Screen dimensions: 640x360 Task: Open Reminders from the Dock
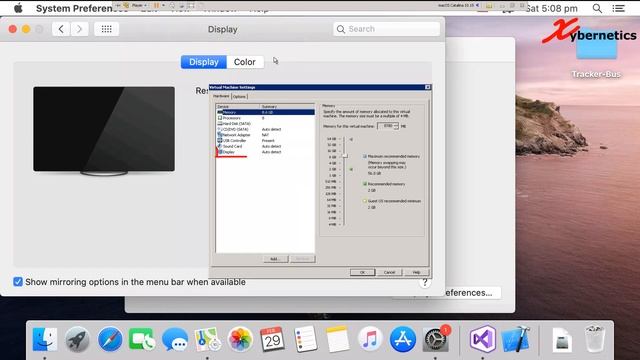(x=305, y=340)
